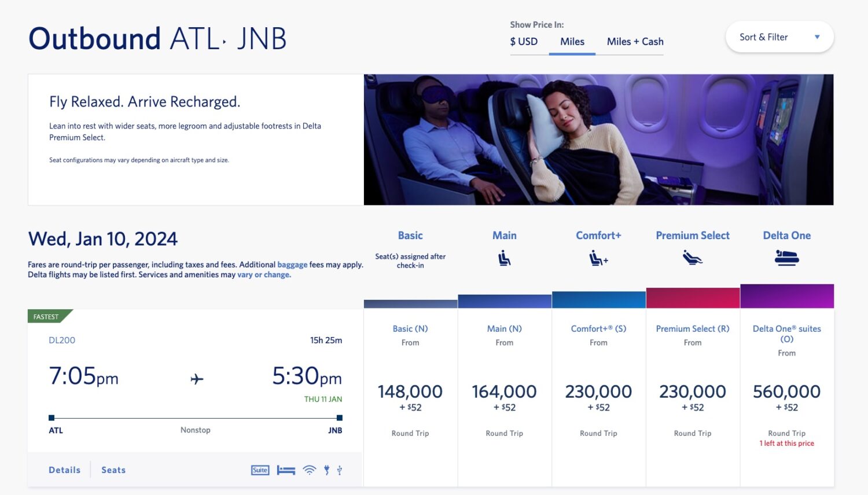Image resolution: width=868 pixels, height=495 pixels.
Task: Select the Comfort+ seat icon
Action: point(598,258)
